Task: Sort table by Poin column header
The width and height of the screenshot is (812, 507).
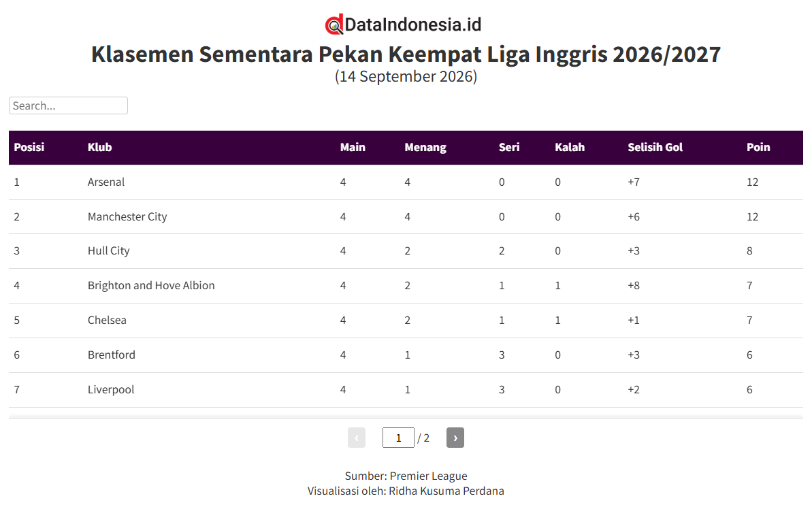Action: click(758, 147)
